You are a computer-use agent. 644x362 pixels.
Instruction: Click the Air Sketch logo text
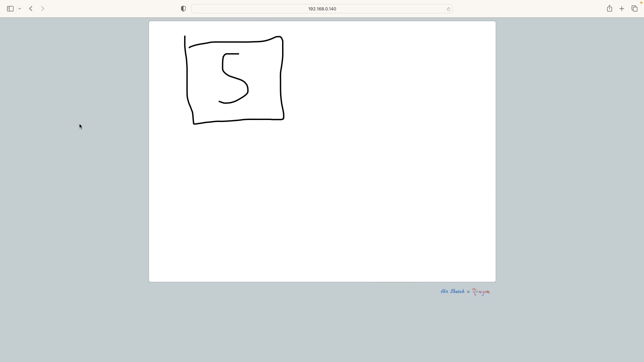[452, 291]
